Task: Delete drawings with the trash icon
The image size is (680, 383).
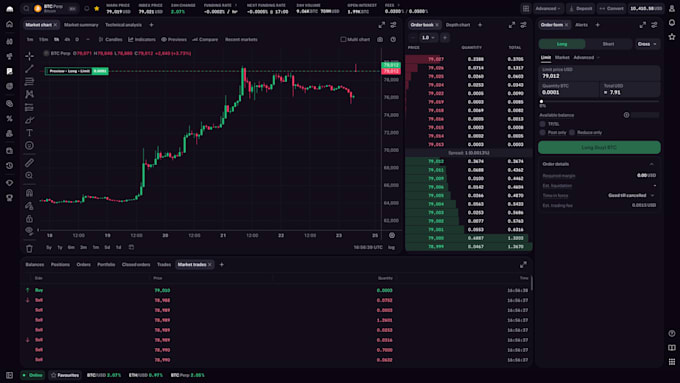Action: point(29,249)
